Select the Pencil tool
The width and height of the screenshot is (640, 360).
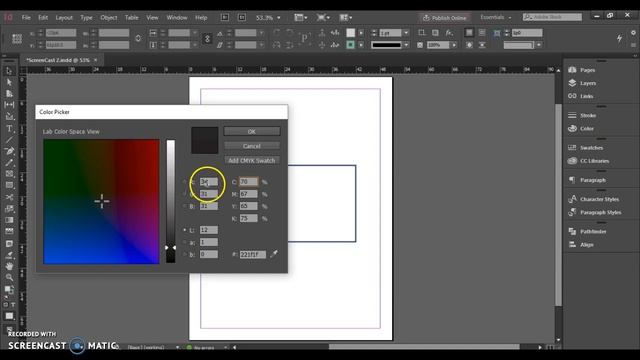[x=9, y=162]
